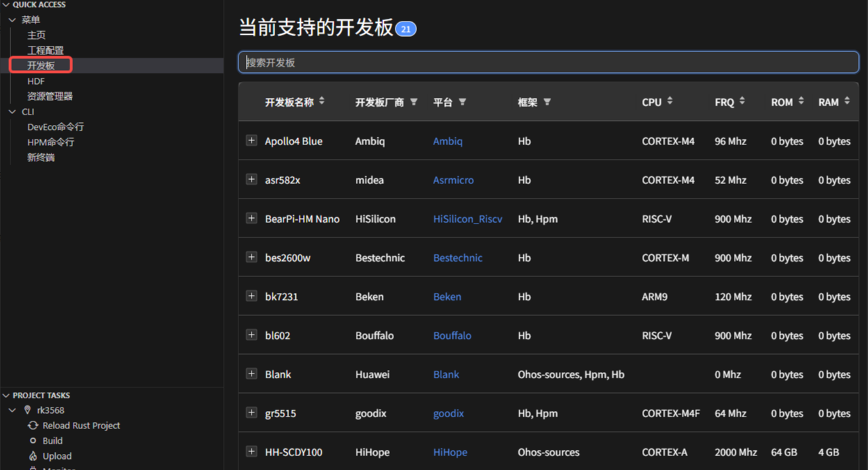The height and width of the screenshot is (470, 868).
Task: Open filter icon for 平台 column
Action: 462,102
